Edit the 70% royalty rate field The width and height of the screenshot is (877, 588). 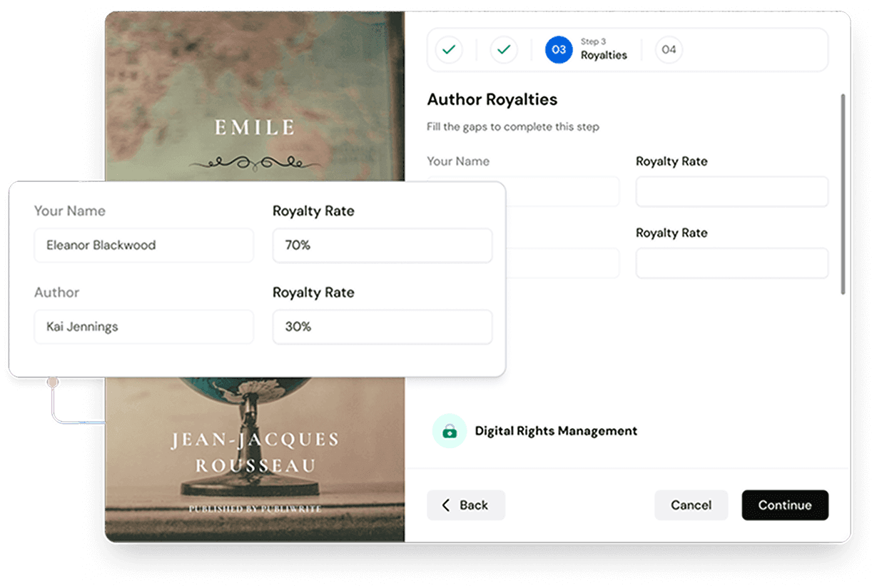point(382,245)
